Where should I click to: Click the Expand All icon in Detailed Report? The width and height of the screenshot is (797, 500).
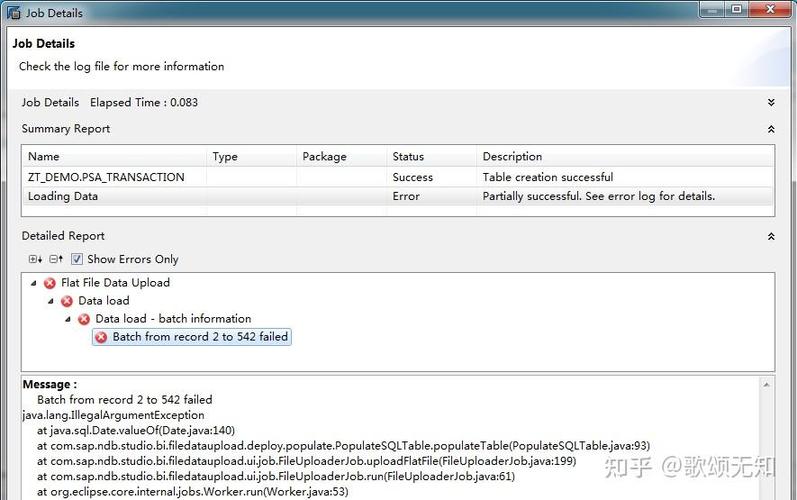35,259
